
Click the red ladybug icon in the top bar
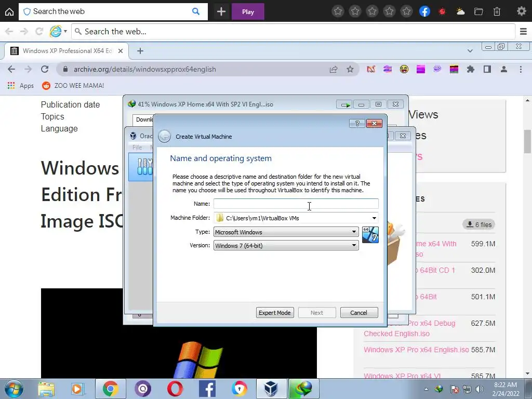442,11
